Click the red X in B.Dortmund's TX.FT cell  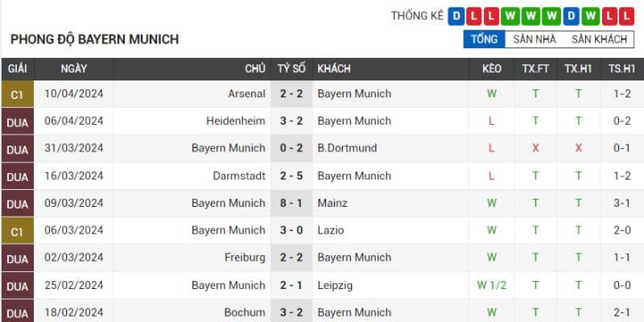pos(535,148)
